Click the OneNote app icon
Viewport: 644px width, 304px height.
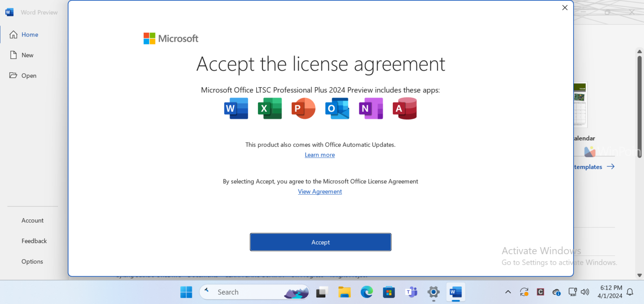tap(371, 108)
